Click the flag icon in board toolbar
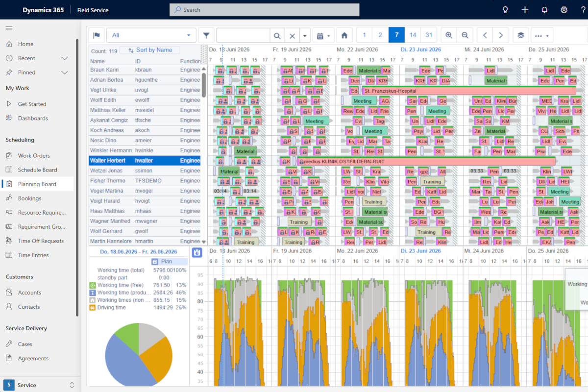 (97, 35)
